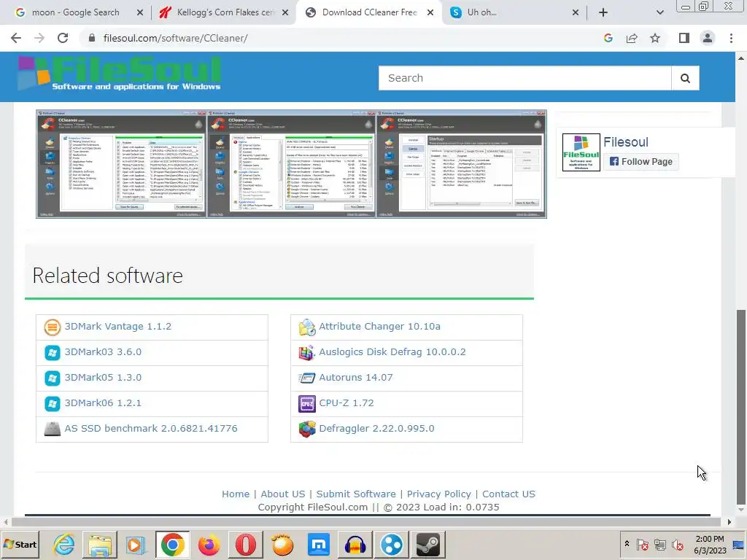Viewport: 747px width, 560px height.
Task: Click the FileSoul logo in the header
Action: point(119,74)
